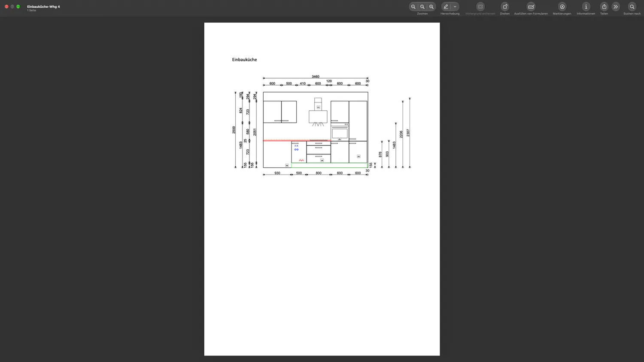Click the window title Einbauküche-Whg 4

tap(43, 6)
